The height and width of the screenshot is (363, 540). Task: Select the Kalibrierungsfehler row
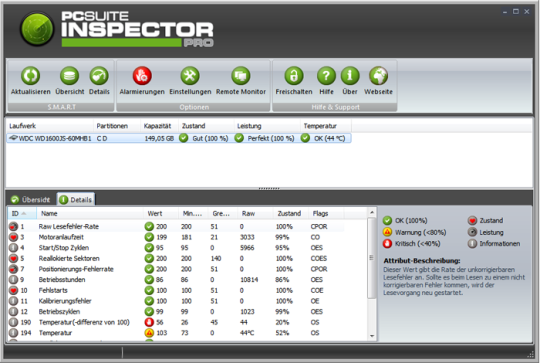(176, 301)
